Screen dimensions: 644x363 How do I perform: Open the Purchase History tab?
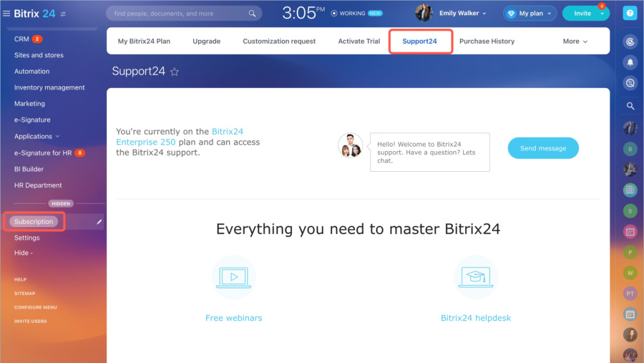tap(487, 41)
